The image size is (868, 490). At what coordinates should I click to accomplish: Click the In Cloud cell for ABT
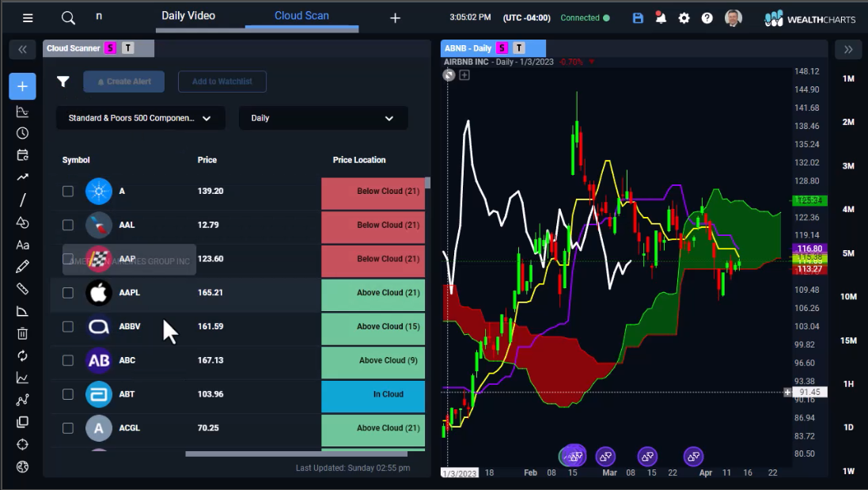373,396
